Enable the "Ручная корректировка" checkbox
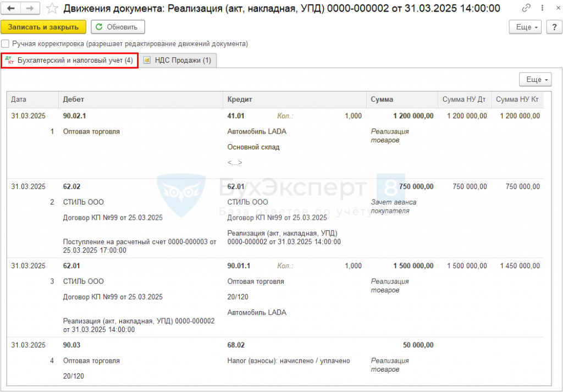The image size is (563, 392). click(x=5, y=44)
